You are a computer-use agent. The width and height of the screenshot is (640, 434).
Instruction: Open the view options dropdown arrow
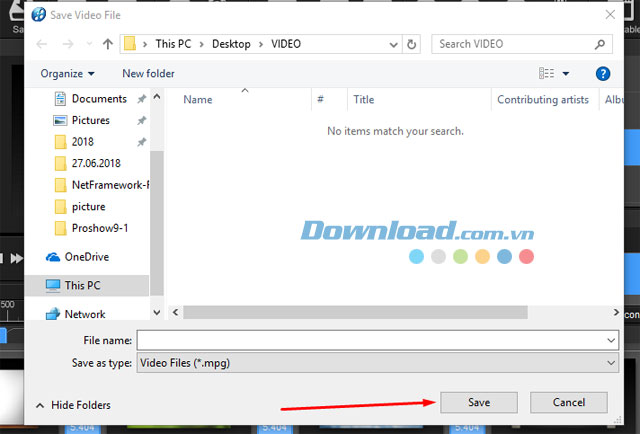pos(566,74)
